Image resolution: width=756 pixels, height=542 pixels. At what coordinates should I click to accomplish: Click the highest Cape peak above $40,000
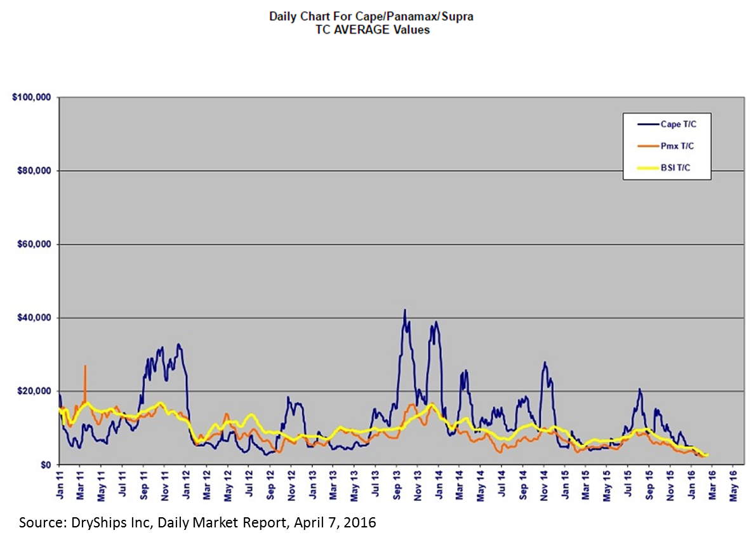point(404,310)
